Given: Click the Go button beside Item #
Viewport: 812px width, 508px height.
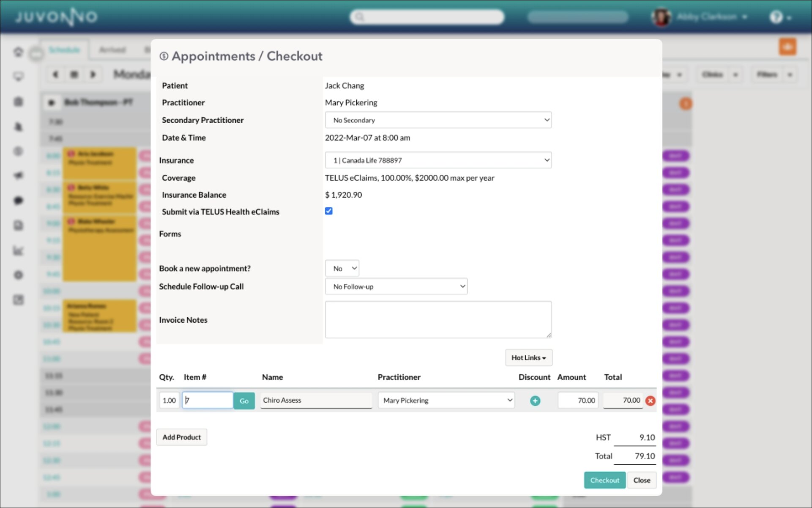Looking at the screenshot, I should coord(244,401).
